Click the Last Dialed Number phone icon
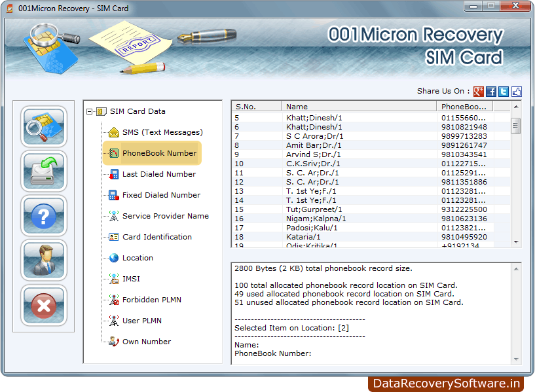The width and height of the screenshot is (535, 392). click(x=114, y=174)
